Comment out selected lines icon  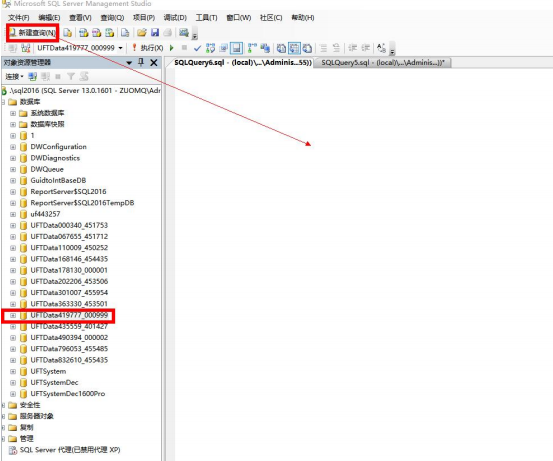point(323,48)
